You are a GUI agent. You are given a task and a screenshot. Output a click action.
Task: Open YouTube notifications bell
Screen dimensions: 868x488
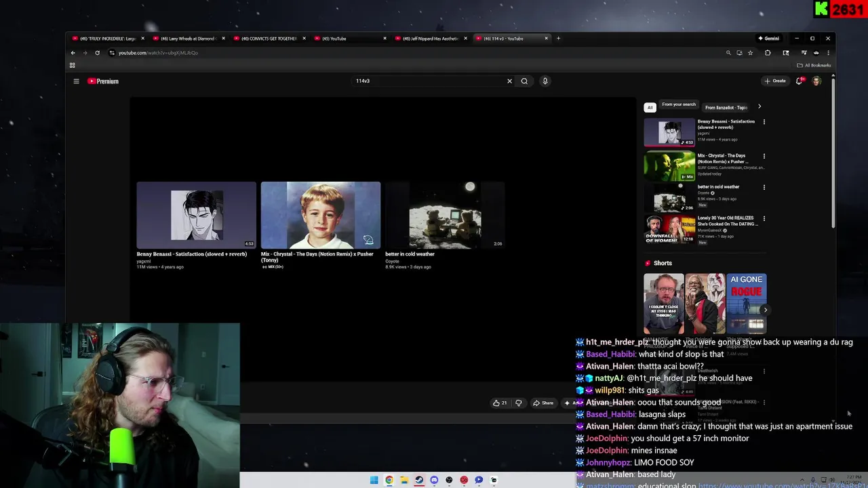point(800,81)
